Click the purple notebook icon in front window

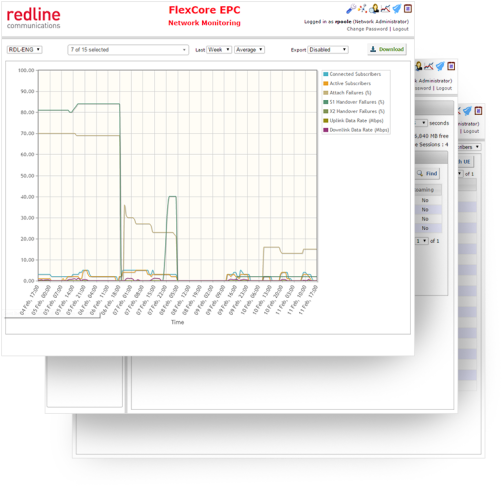(x=408, y=9)
